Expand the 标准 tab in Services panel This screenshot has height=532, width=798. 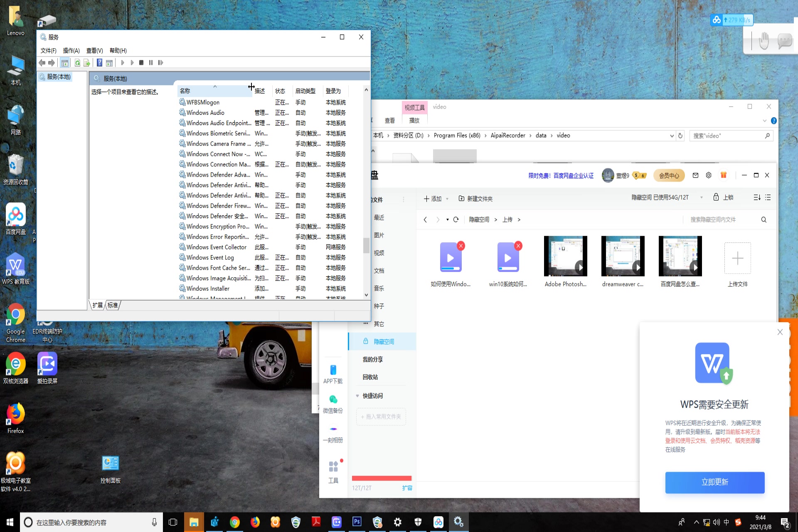113,305
